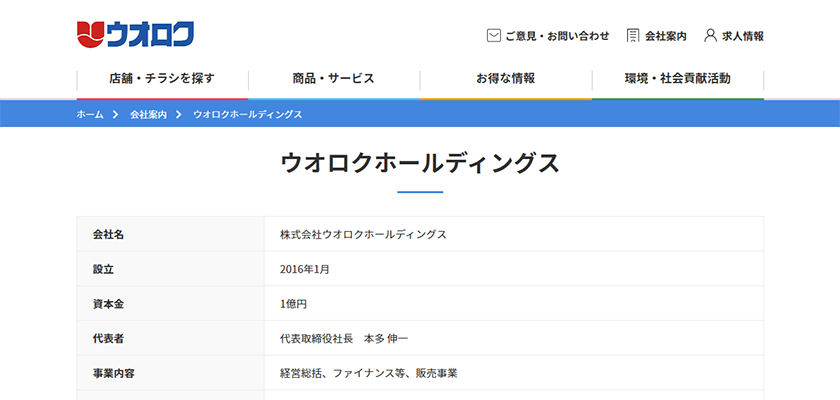Click the 代表者 row label
Image resolution: width=840 pixels, height=400 pixels.
[109, 338]
